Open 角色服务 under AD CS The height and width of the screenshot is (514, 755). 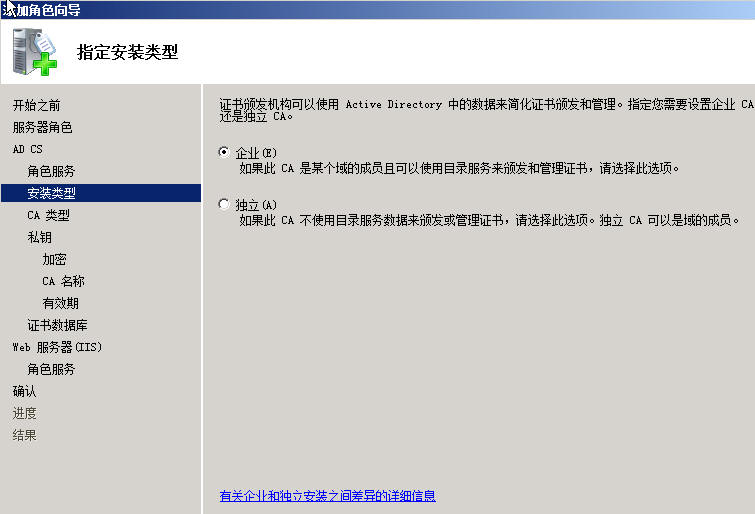pyautogui.click(x=51, y=171)
